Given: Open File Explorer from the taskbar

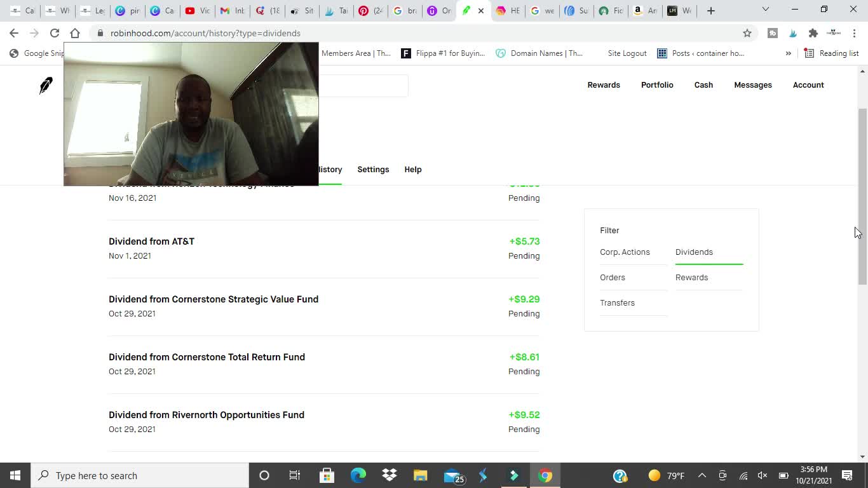Looking at the screenshot, I should pos(420,475).
